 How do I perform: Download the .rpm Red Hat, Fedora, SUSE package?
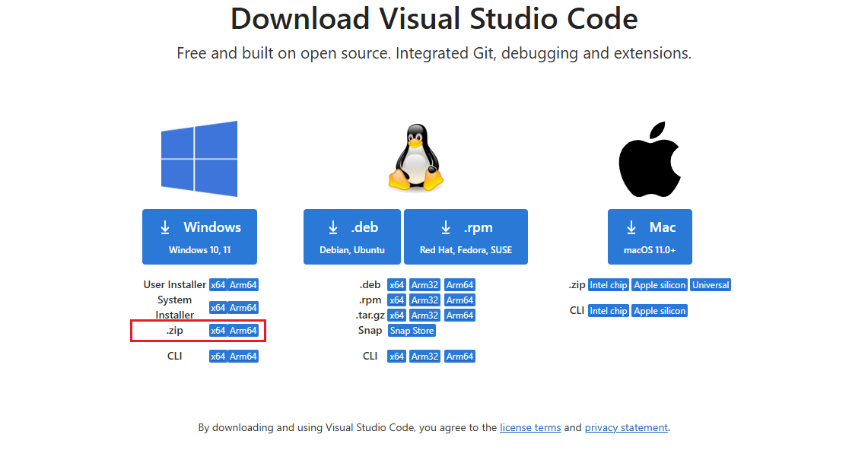[466, 236]
